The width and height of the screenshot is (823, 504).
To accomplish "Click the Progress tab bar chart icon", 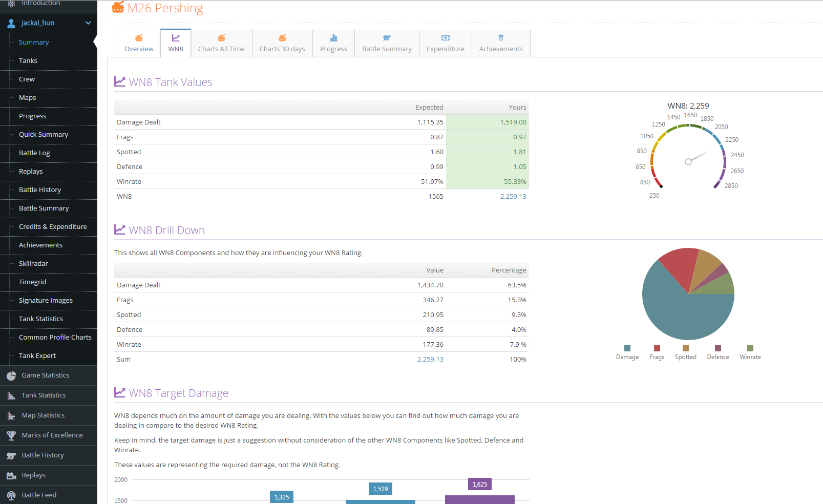I will [333, 38].
